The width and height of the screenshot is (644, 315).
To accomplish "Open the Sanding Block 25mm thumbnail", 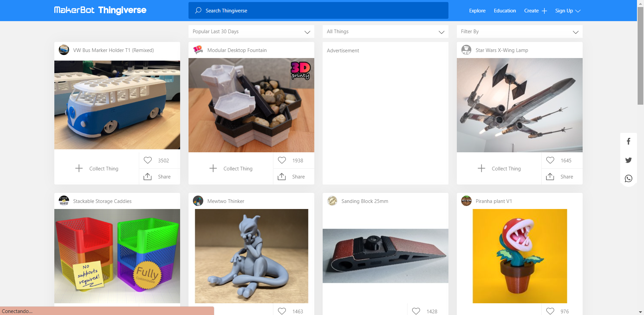I will pyautogui.click(x=385, y=256).
